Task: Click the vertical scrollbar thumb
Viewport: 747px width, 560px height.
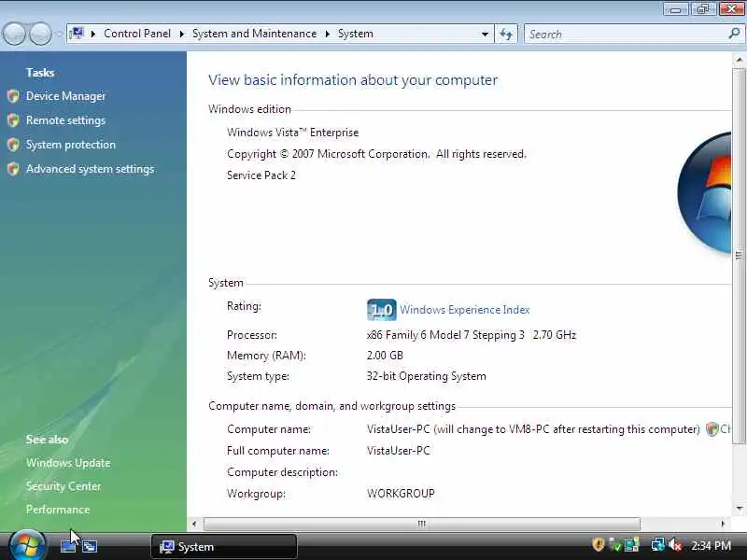Action: coord(739,256)
